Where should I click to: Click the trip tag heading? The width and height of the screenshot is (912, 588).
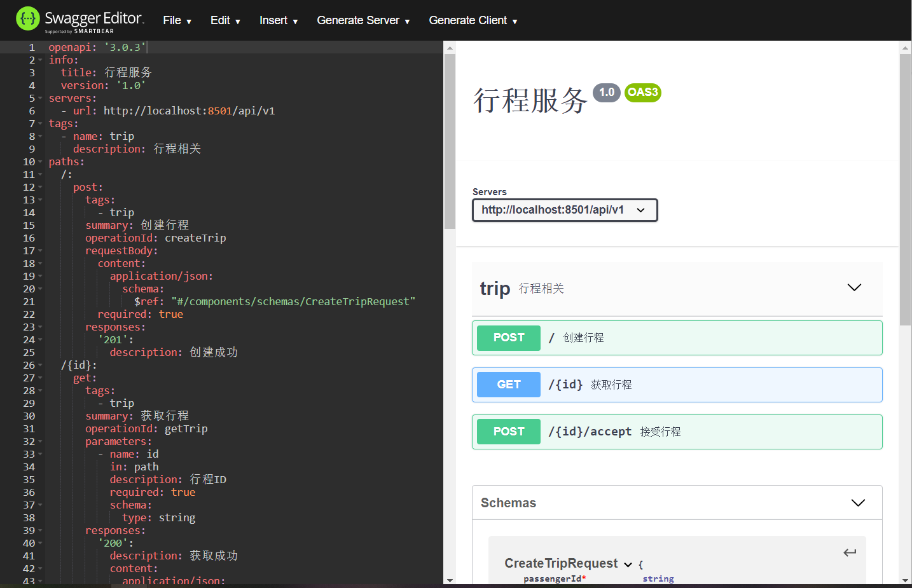(x=495, y=289)
